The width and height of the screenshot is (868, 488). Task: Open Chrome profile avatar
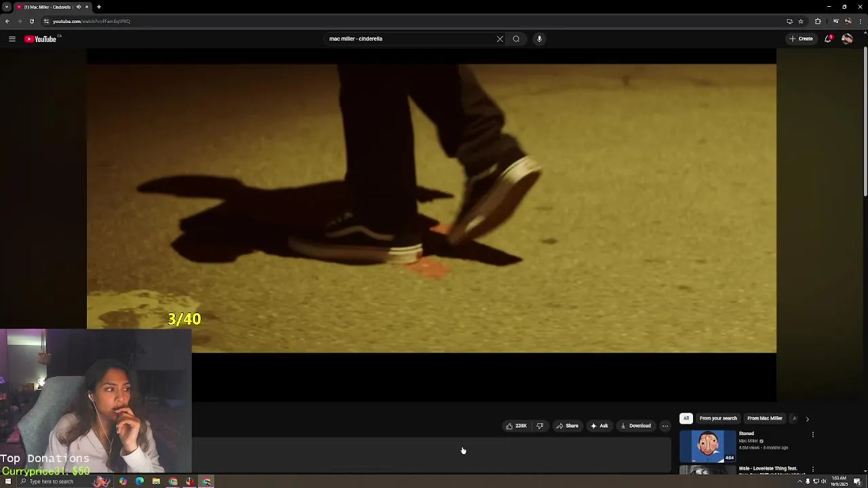[848, 21]
